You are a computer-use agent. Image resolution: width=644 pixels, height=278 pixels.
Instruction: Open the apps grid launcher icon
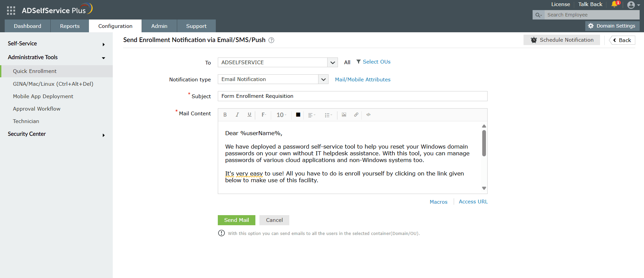tap(11, 11)
